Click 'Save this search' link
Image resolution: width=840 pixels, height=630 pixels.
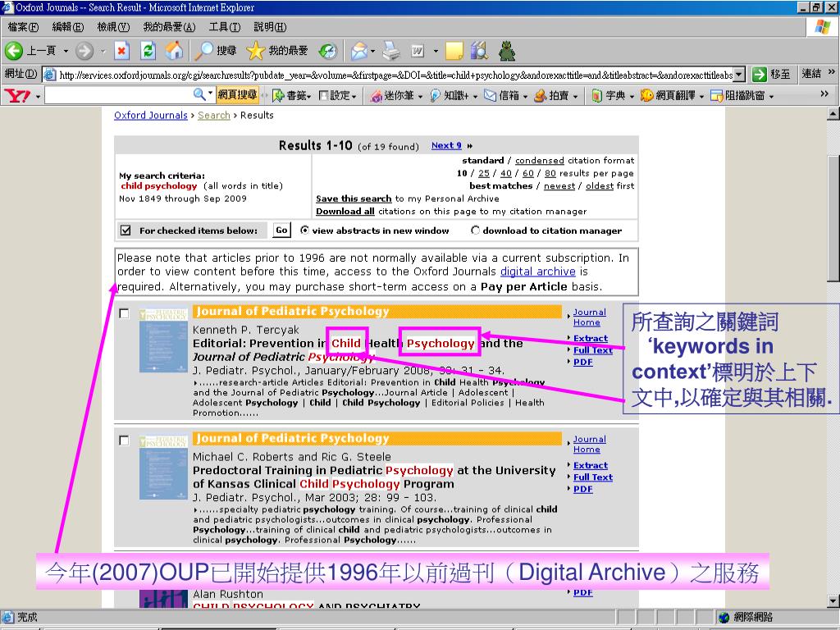coord(354,199)
